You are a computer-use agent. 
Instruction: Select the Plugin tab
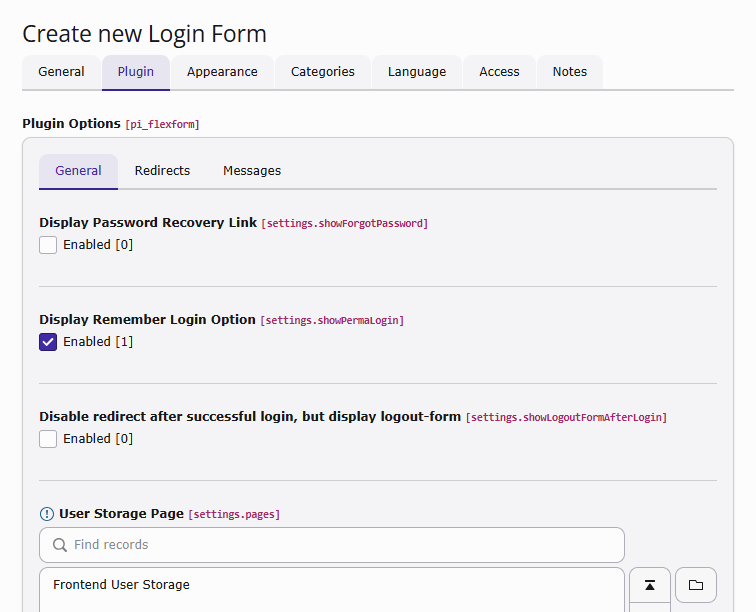click(136, 72)
